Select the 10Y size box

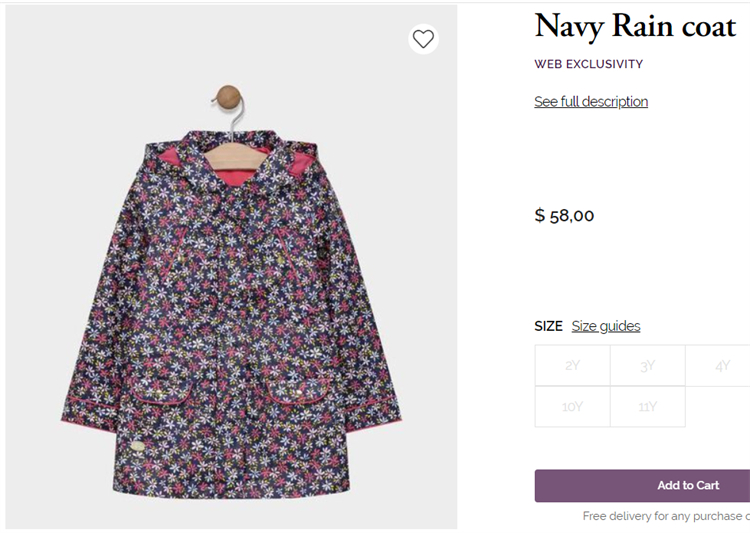tap(572, 407)
